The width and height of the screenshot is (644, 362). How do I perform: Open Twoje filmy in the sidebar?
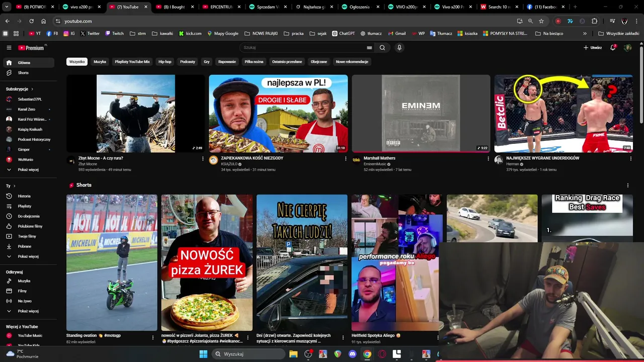[x=28, y=236]
